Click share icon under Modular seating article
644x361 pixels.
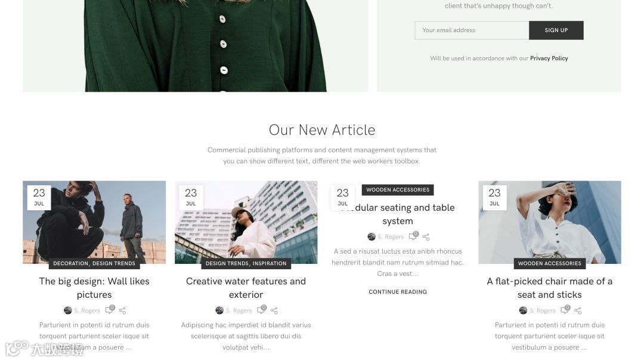pyautogui.click(x=426, y=237)
